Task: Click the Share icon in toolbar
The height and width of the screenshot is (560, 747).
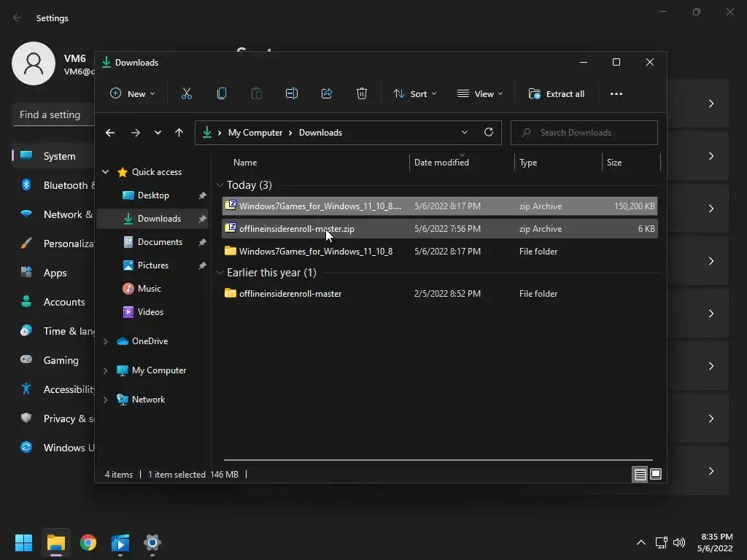Action: pyautogui.click(x=327, y=94)
